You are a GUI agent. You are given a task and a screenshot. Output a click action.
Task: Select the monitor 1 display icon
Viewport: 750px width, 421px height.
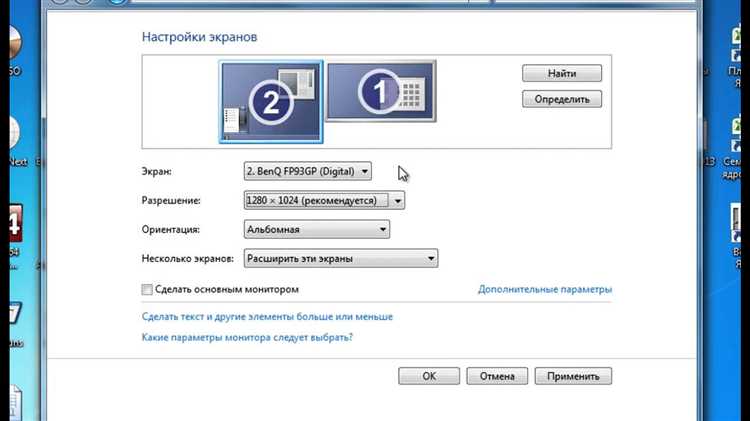click(381, 91)
